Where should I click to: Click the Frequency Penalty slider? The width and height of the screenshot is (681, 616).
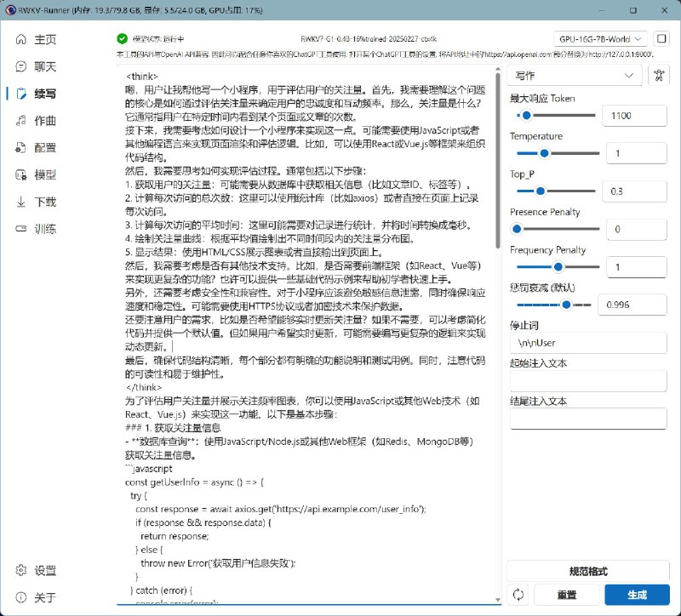558,267
